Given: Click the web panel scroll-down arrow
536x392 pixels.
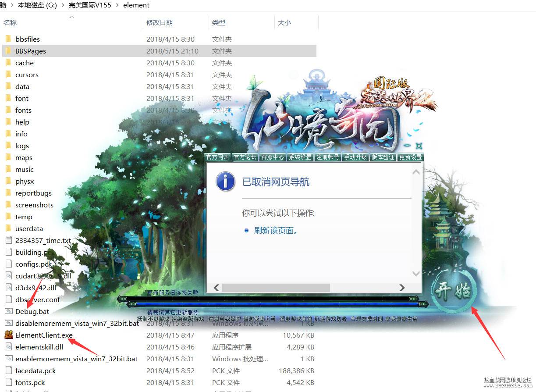Looking at the screenshot, I should coord(416,274).
